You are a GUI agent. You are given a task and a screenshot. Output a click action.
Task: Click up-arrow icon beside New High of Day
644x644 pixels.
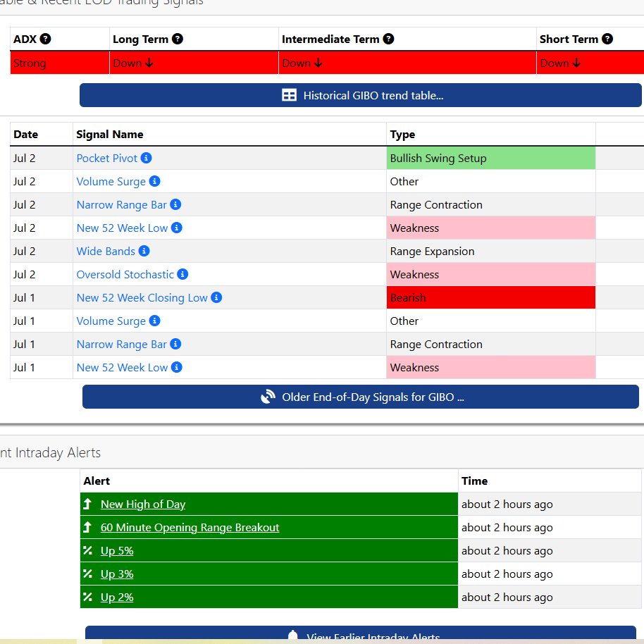point(87,504)
